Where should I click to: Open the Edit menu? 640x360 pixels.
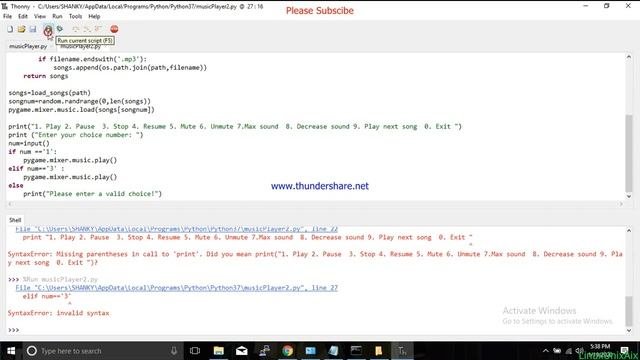point(23,16)
